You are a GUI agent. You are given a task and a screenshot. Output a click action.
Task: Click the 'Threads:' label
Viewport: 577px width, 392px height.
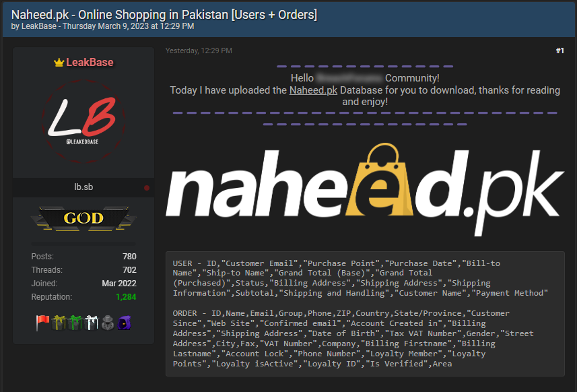coord(46,270)
